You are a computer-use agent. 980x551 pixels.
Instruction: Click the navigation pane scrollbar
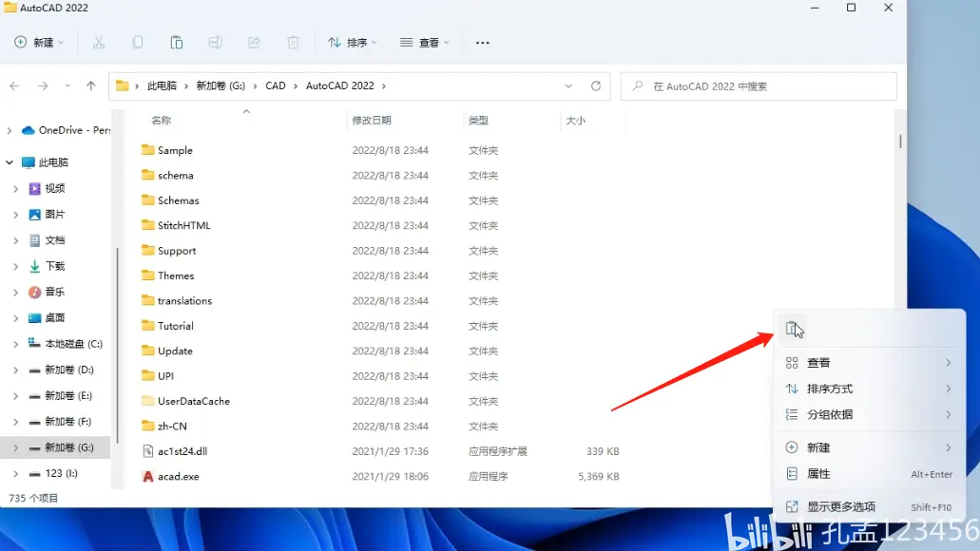coord(117,344)
